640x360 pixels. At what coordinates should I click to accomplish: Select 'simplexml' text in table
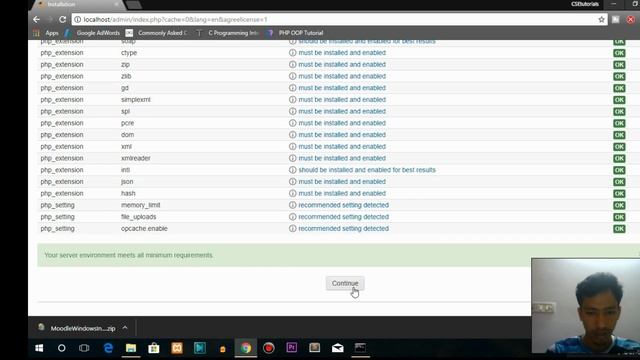(x=136, y=100)
